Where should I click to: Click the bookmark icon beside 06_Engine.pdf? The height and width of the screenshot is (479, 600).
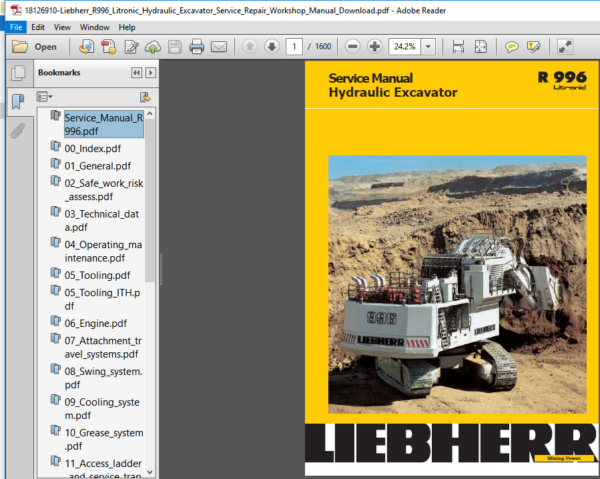pyautogui.click(x=56, y=321)
